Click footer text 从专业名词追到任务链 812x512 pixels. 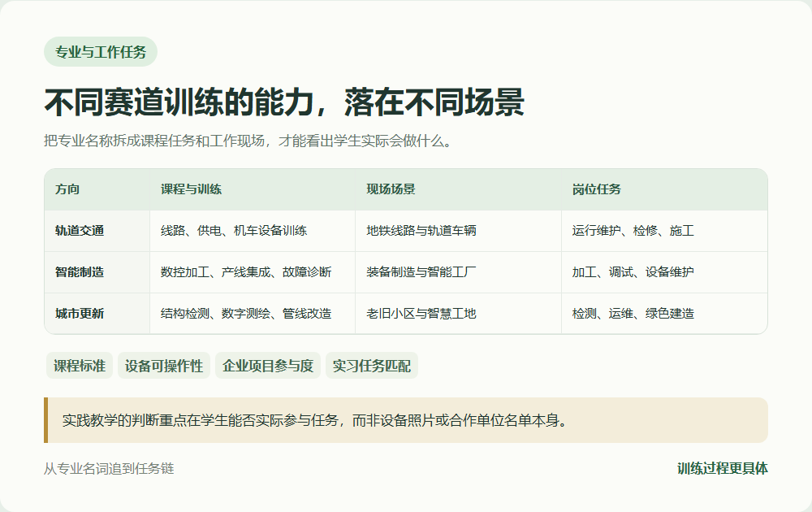point(109,468)
